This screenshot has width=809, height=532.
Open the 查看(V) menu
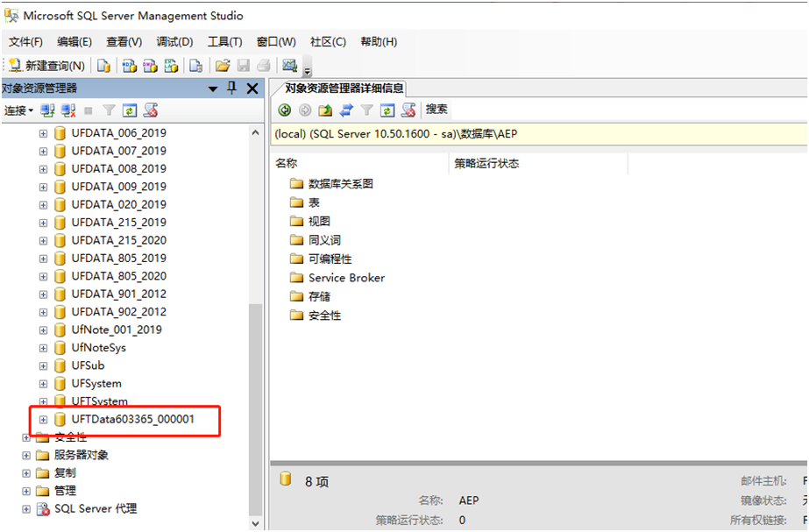coord(124,42)
